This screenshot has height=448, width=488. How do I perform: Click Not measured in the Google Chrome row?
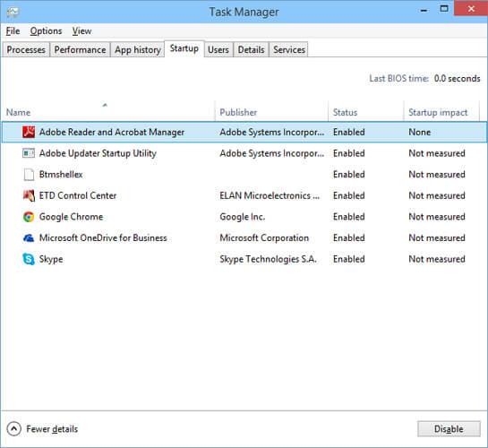(437, 217)
